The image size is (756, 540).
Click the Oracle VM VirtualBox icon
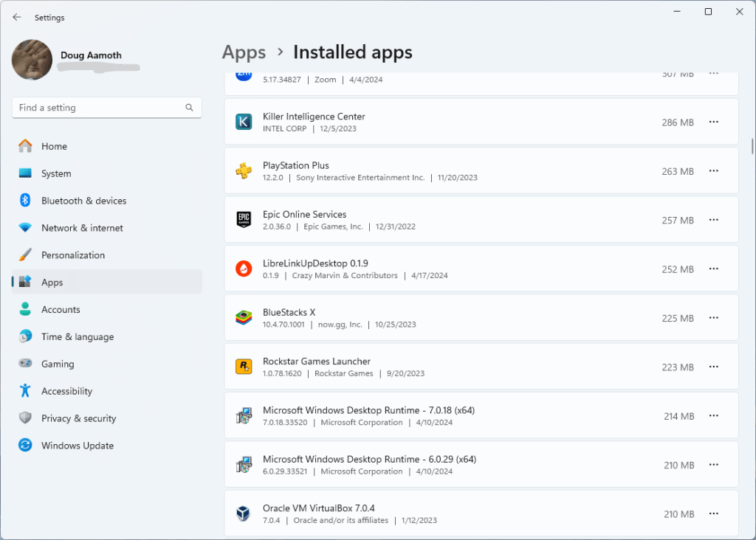(x=244, y=513)
